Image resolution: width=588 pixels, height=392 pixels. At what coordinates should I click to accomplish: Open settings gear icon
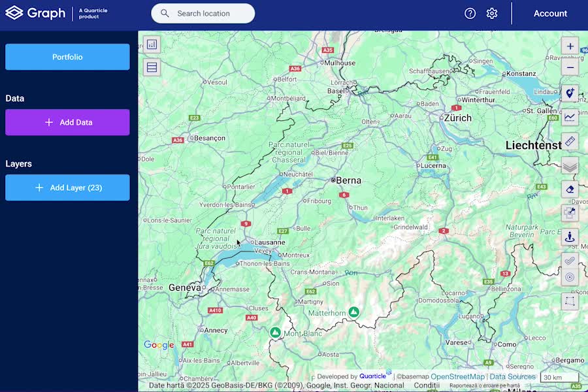(x=492, y=14)
